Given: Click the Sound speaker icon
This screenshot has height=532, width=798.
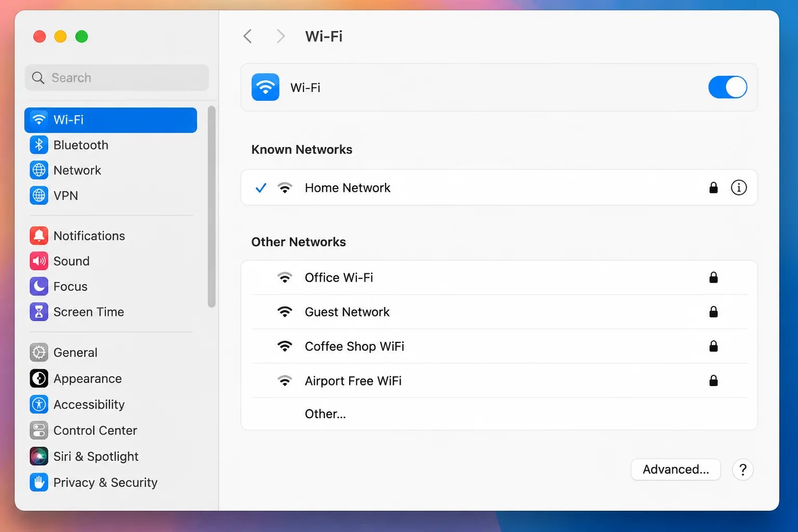Looking at the screenshot, I should (x=39, y=261).
